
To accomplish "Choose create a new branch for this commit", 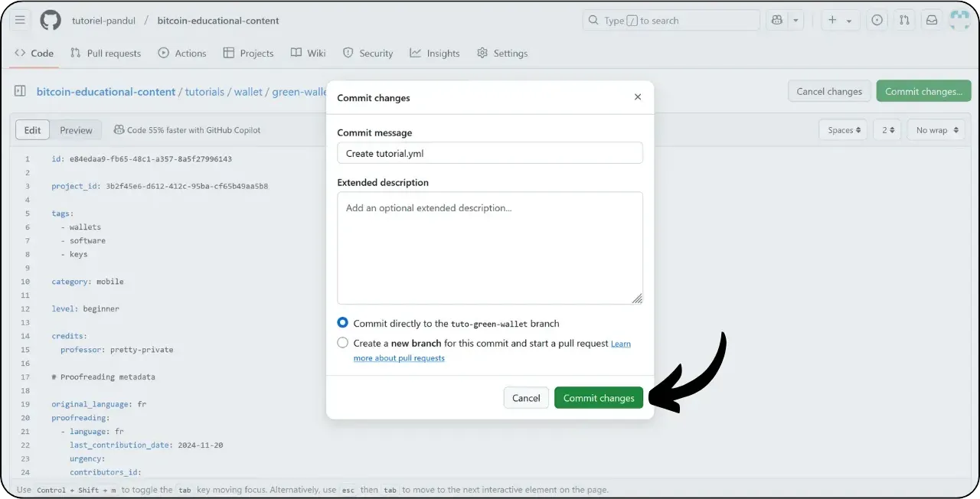I will (342, 342).
